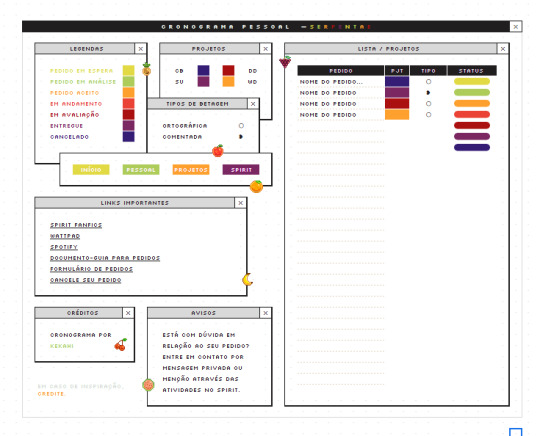Close the Legendas panel

pyautogui.click(x=141, y=49)
